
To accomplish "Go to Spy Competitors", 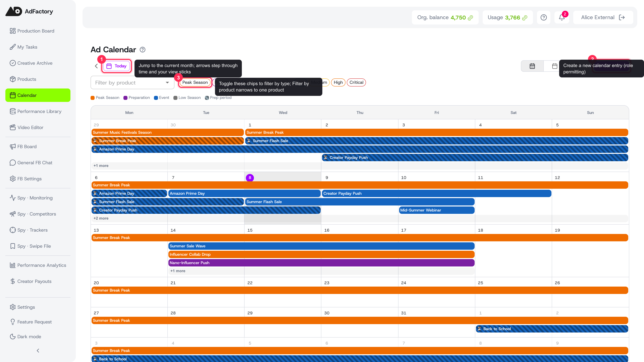I will pyautogui.click(x=38, y=214).
